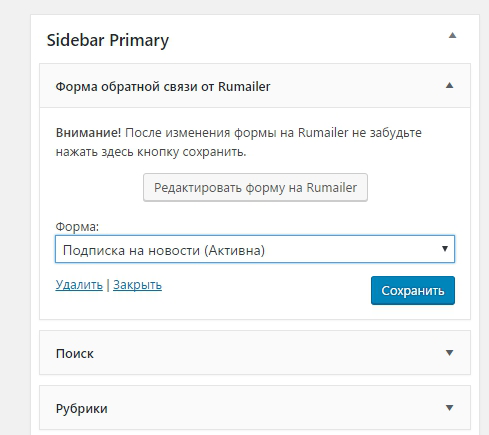489x435 pixels.
Task: Click the Форма: field label
Action: (x=77, y=227)
